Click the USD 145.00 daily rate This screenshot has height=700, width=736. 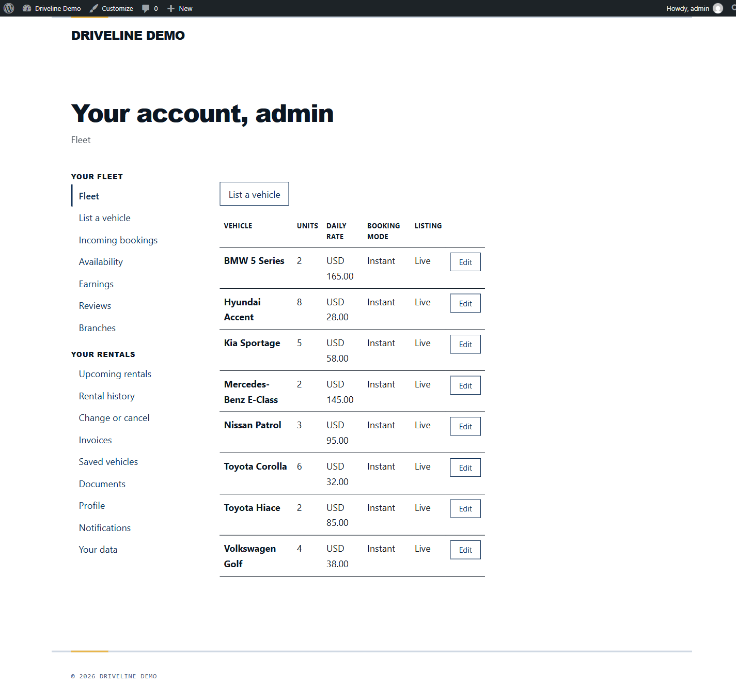(340, 392)
